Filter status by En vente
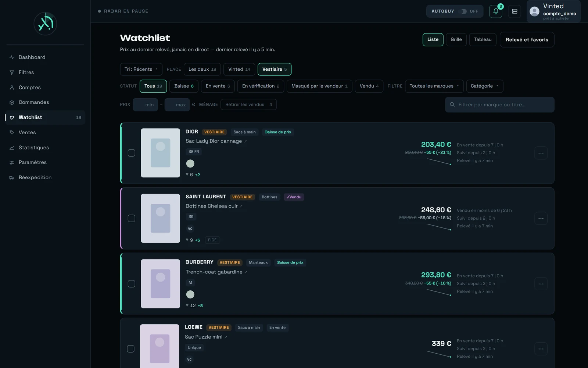The height and width of the screenshot is (368, 588). point(218,86)
